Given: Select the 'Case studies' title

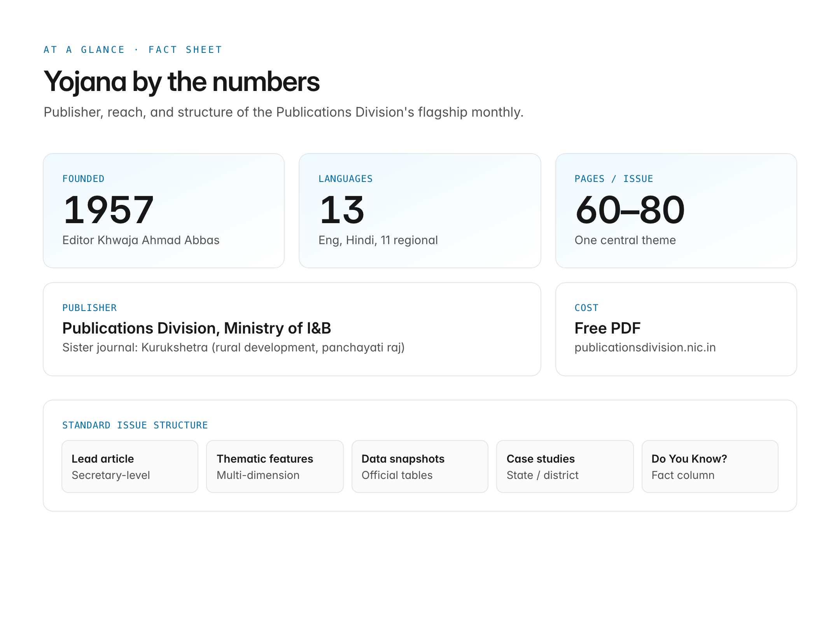Looking at the screenshot, I should (x=541, y=459).
